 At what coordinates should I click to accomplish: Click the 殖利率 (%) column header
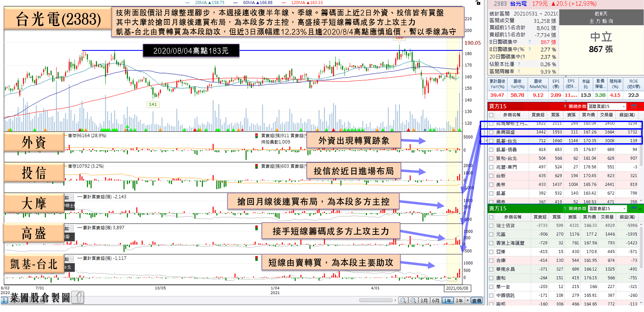click(615, 84)
